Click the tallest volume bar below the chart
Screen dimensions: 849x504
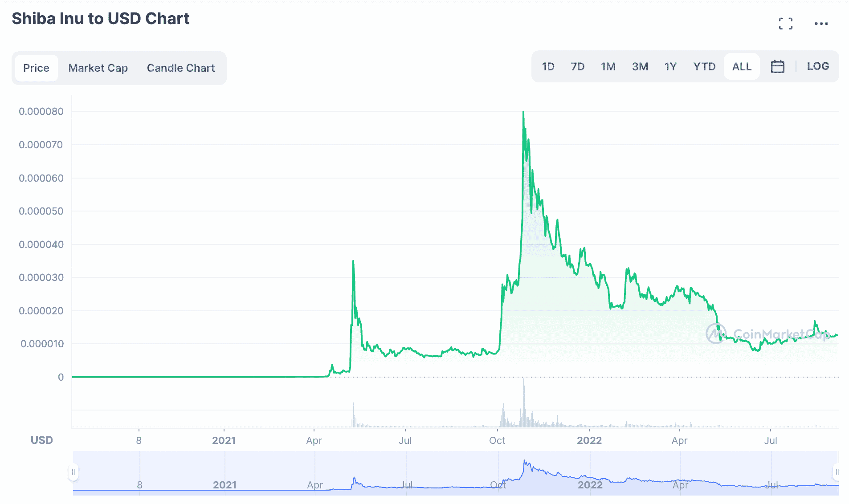524,402
